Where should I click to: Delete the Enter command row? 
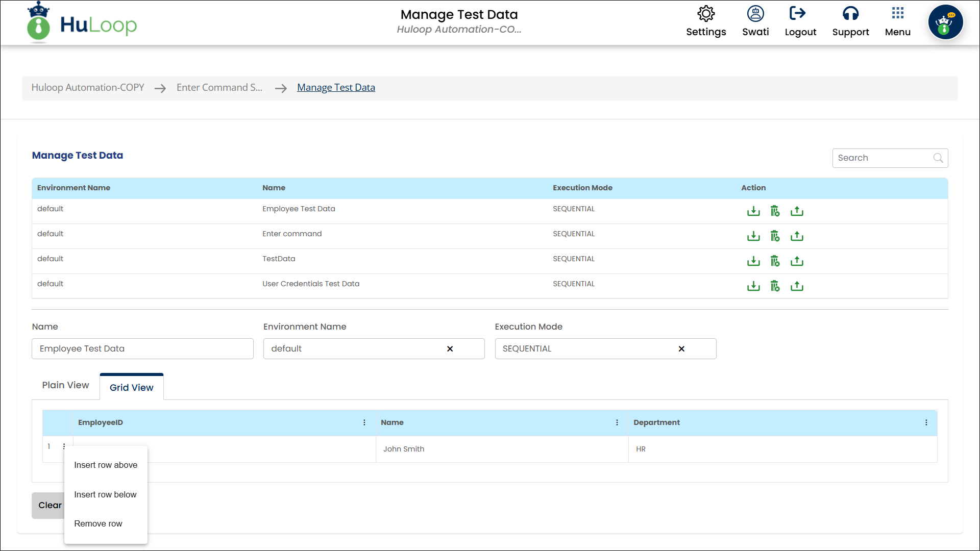pyautogui.click(x=775, y=236)
